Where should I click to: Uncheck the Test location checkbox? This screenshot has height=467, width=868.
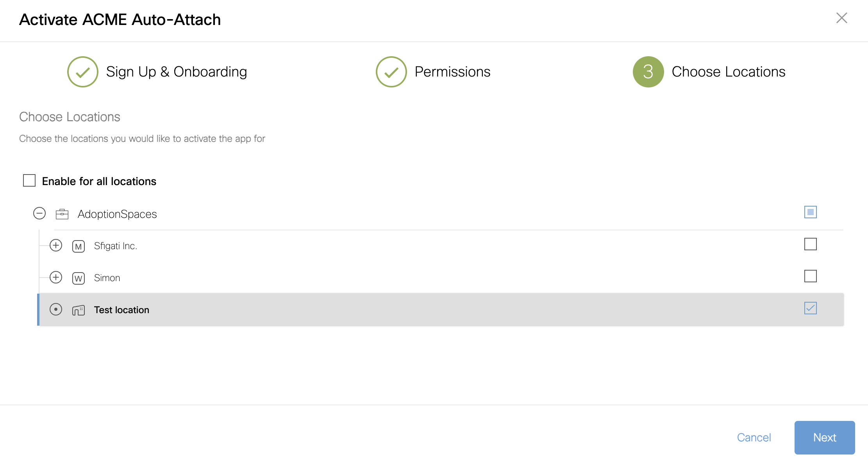810,308
